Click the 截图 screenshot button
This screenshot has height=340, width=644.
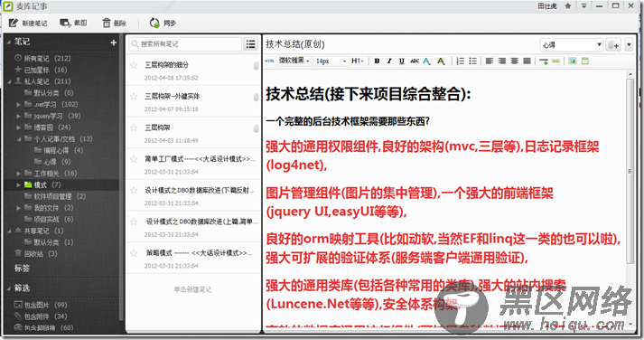[73, 23]
